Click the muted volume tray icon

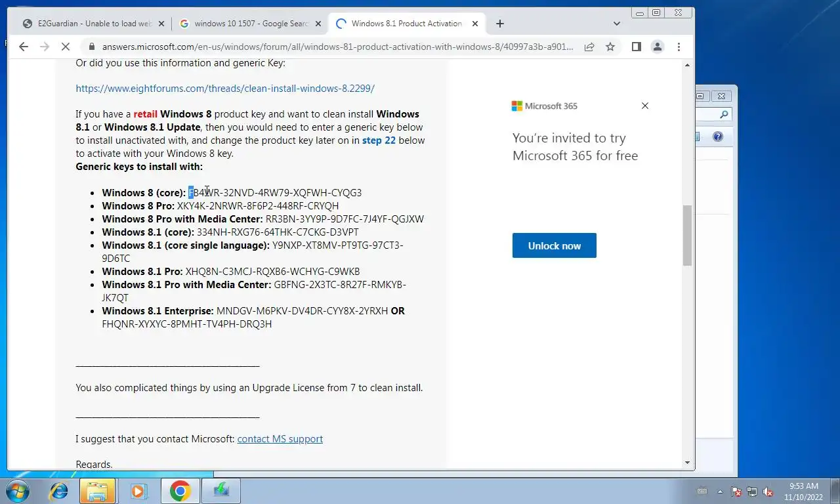point(768,492)
